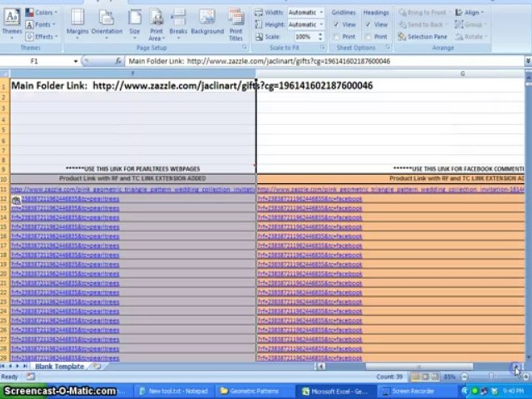Go to the last sheet tab arrow
532x399 pixels.
(x=25, y=366)
